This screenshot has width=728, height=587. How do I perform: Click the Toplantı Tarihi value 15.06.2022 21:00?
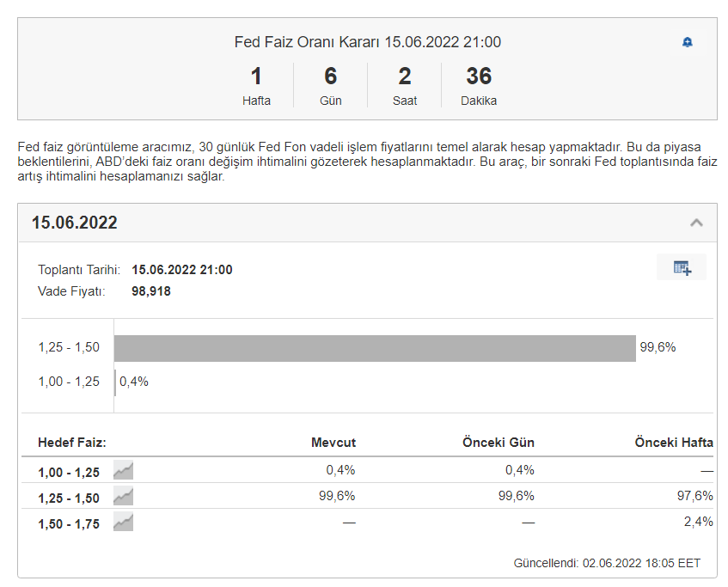pyautogui.click(x=182, y=270)
